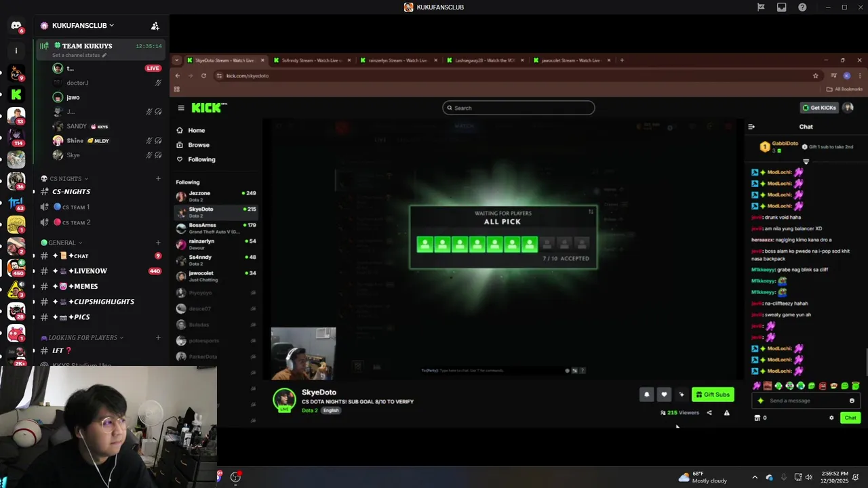Click taskbar microphone icon

[x=784, y=477]
